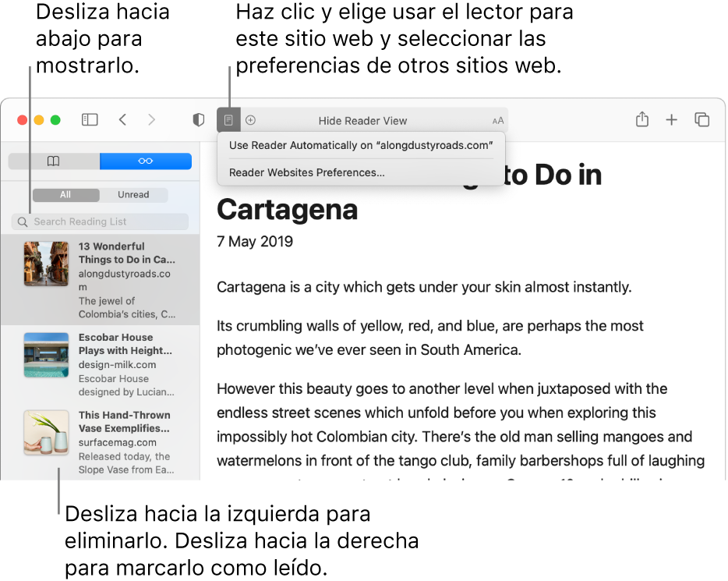728x581 pixels.
Task: Open the This Hand-Thrown Vase Exemplifies item
Action: (101, 442)
